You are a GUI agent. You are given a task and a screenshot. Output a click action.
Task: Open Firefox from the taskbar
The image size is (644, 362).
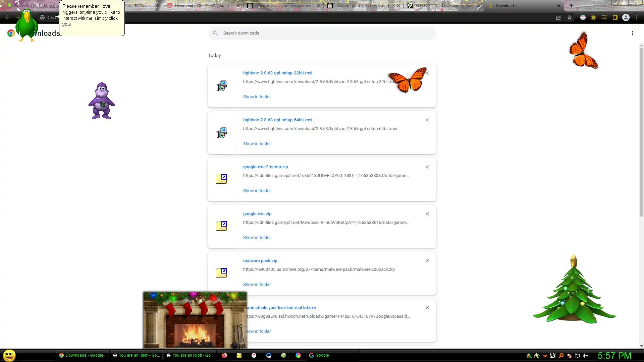coord(224,355)
